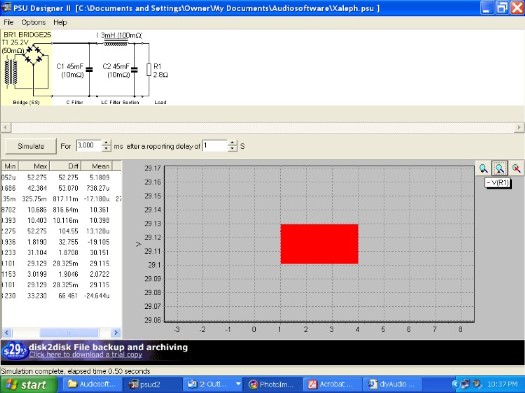Increase the simulation time with up arrow
Screen dimensions: 525x393
point(106,143)
